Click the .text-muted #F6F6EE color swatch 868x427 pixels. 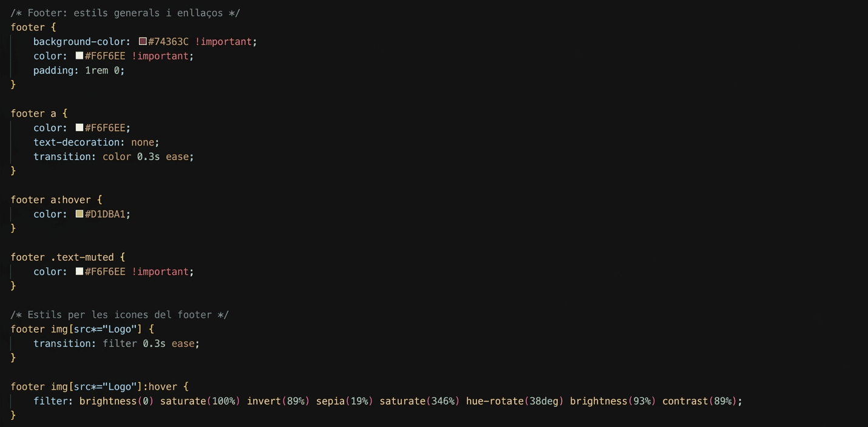80,271
